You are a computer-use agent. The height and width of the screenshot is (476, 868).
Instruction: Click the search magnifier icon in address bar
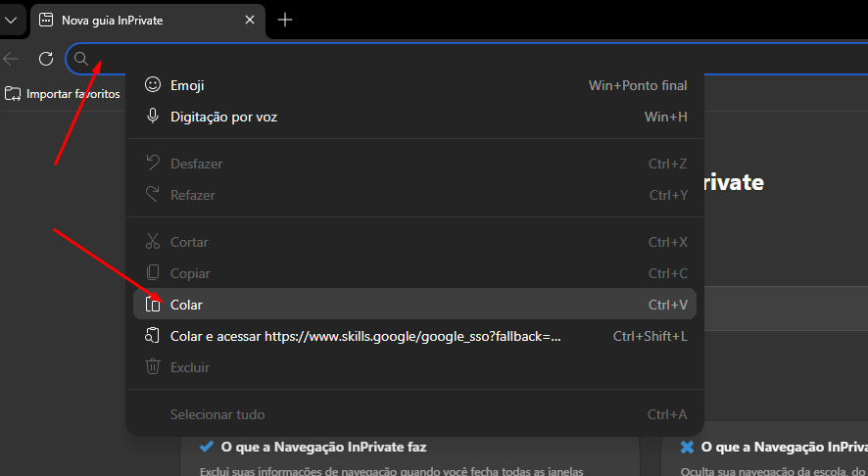pos(81,59)
